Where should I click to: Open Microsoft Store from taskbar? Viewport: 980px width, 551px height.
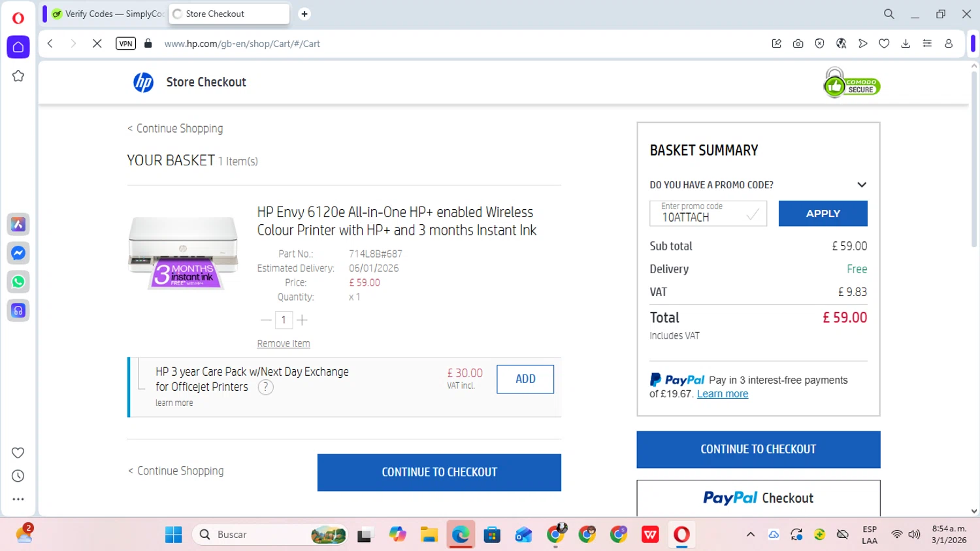pyautogui.click(x=492, y=535)
